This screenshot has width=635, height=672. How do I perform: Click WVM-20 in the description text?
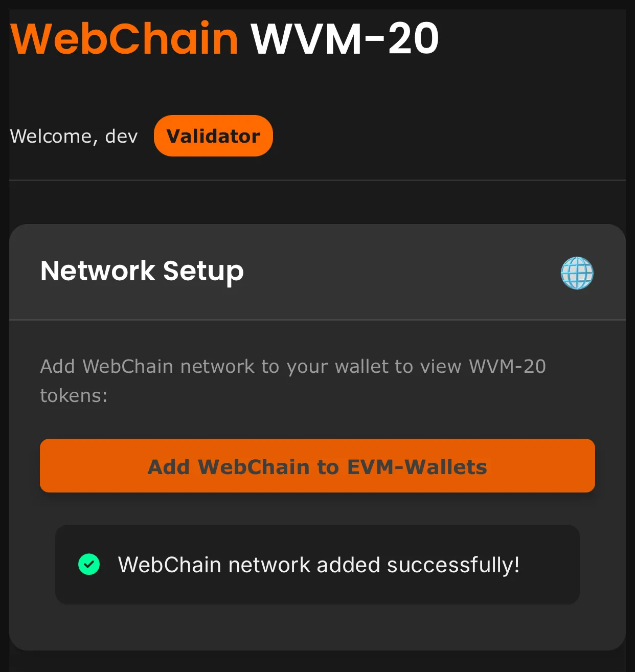pos(507,367)
